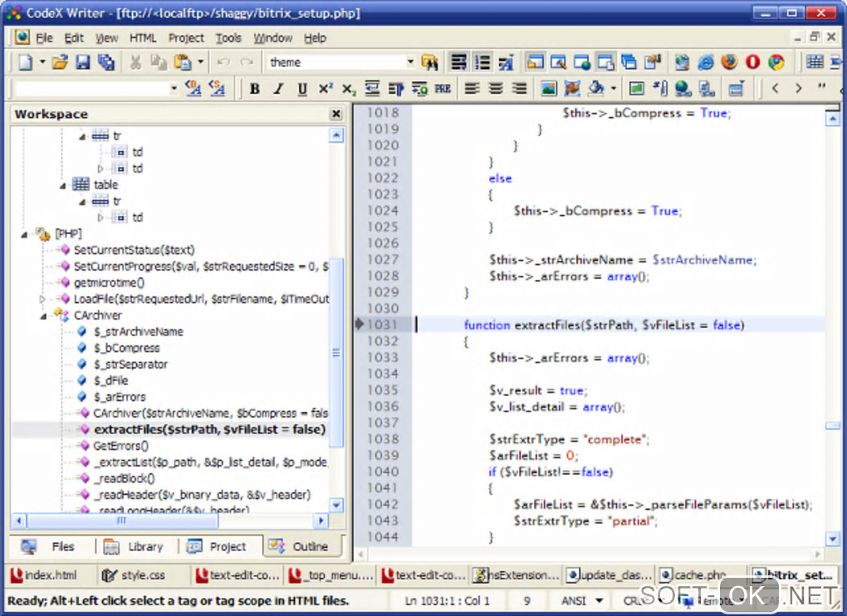Open the View menu
This screenshot has width=847, height=616.
(106, 38)
